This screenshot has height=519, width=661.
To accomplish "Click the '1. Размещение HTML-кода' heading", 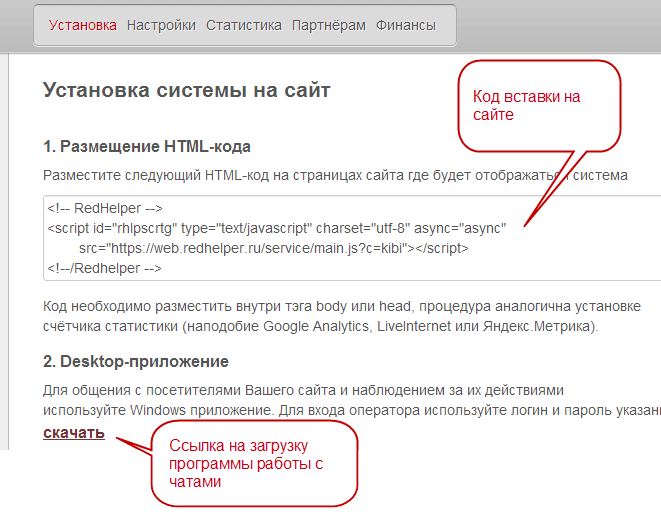I will (147, 147).
